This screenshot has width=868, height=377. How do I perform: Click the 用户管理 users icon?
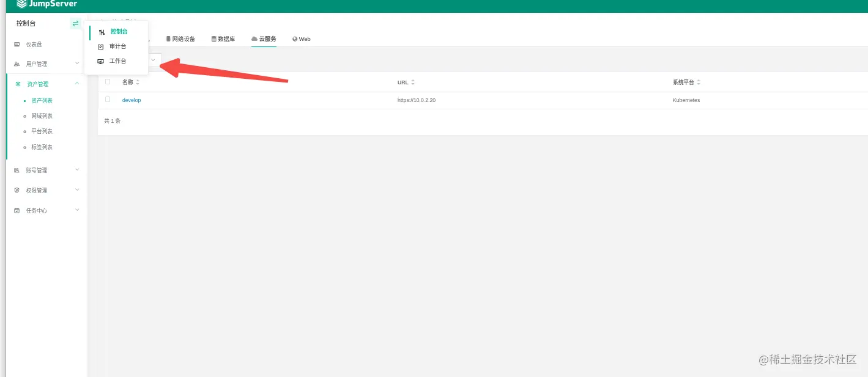(x=17, y=64)
